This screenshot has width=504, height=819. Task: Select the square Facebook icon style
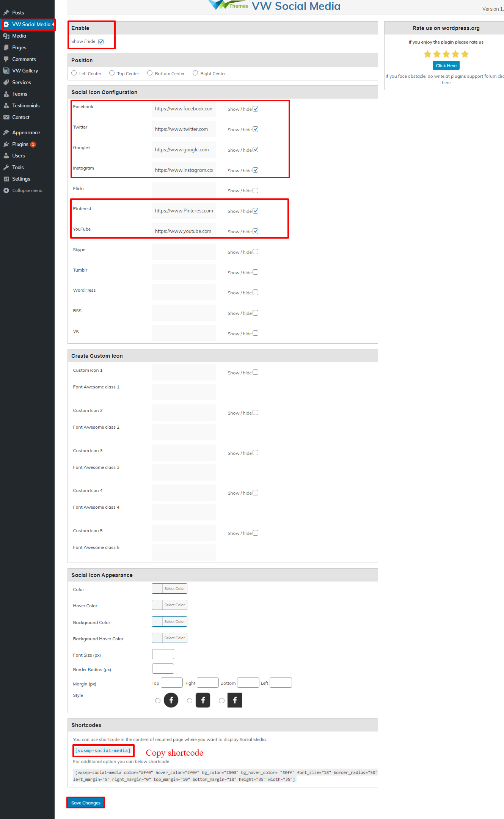point(221,701)
